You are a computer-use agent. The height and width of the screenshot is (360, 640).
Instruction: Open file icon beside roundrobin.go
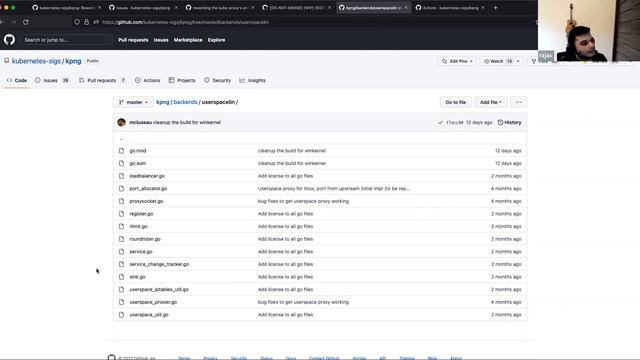pyautogui.click(x=121, y=239)
